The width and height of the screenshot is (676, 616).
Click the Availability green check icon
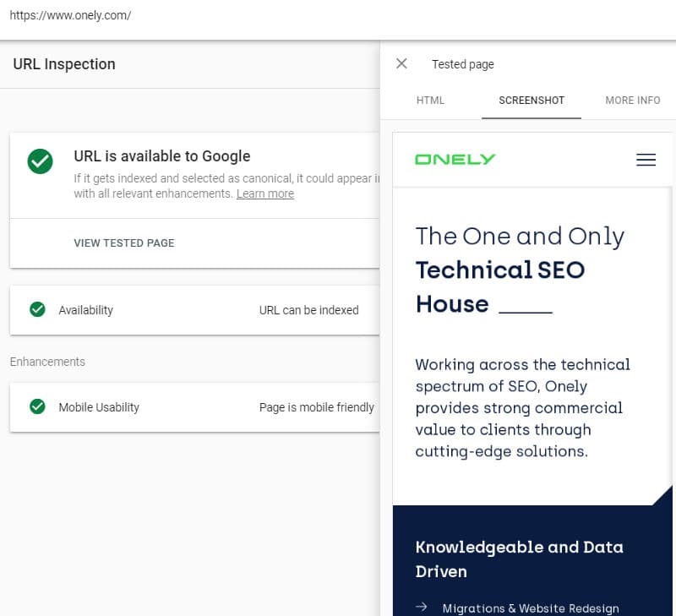[x=37, y=310]
